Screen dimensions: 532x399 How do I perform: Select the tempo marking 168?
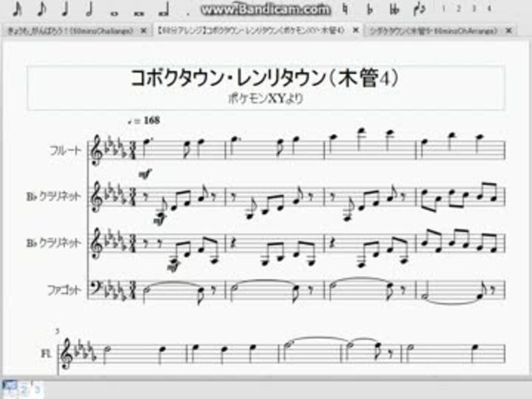(x=145, y=120)
